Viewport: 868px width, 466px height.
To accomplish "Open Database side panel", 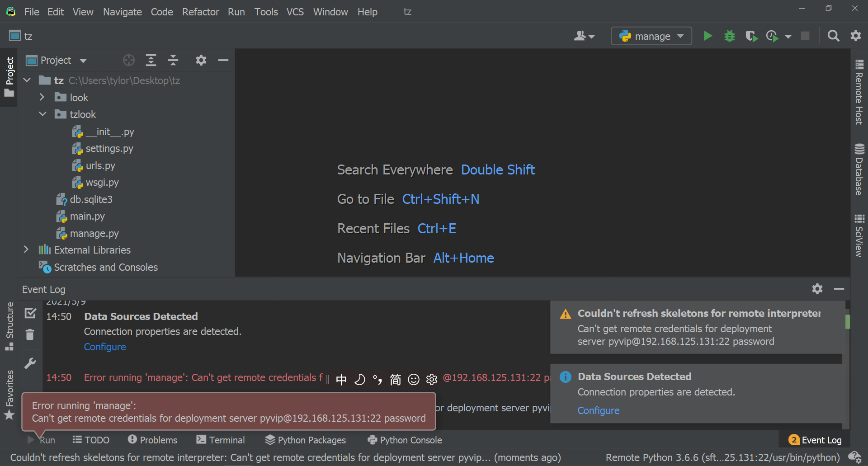I will tap(859, 169).
